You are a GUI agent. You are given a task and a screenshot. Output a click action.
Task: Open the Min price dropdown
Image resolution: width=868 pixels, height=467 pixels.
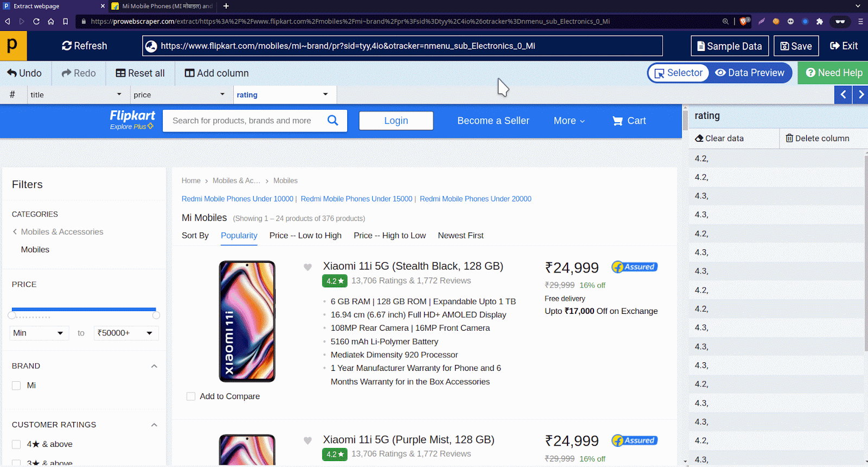39,333
